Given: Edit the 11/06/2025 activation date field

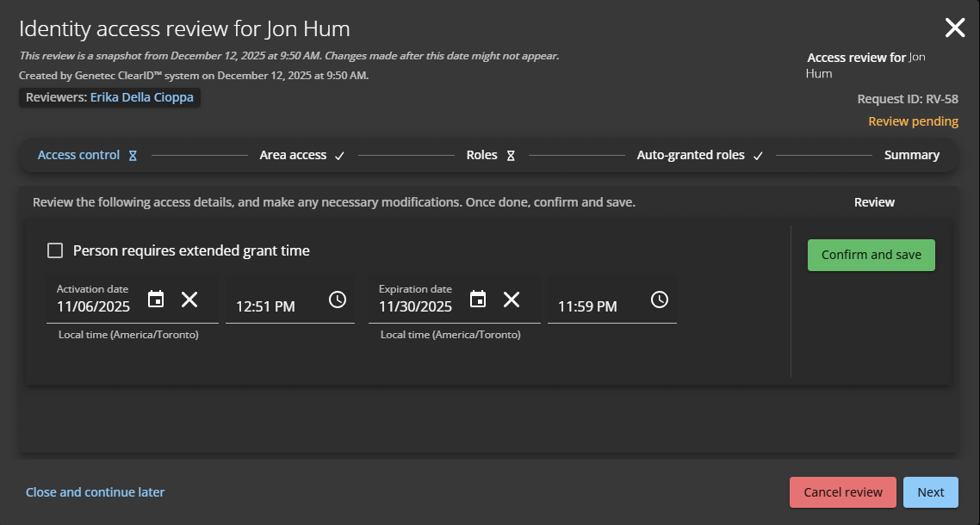Looking at the screenshot, I should (93, 306).
